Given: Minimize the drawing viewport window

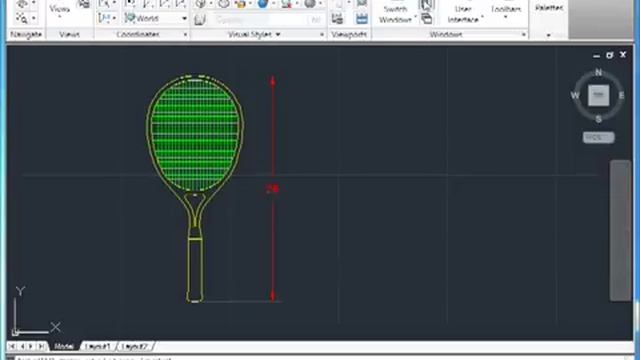Looking at the screenshot, I should tap(596, 56).
